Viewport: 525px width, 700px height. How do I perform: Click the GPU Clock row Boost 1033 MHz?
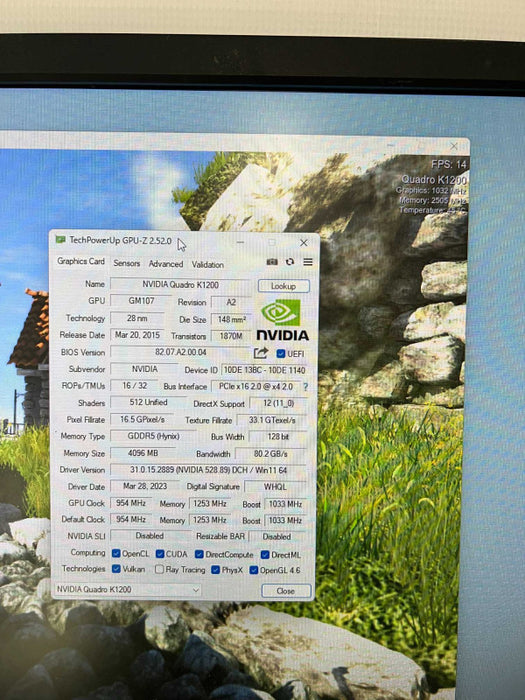click(285, 504)
